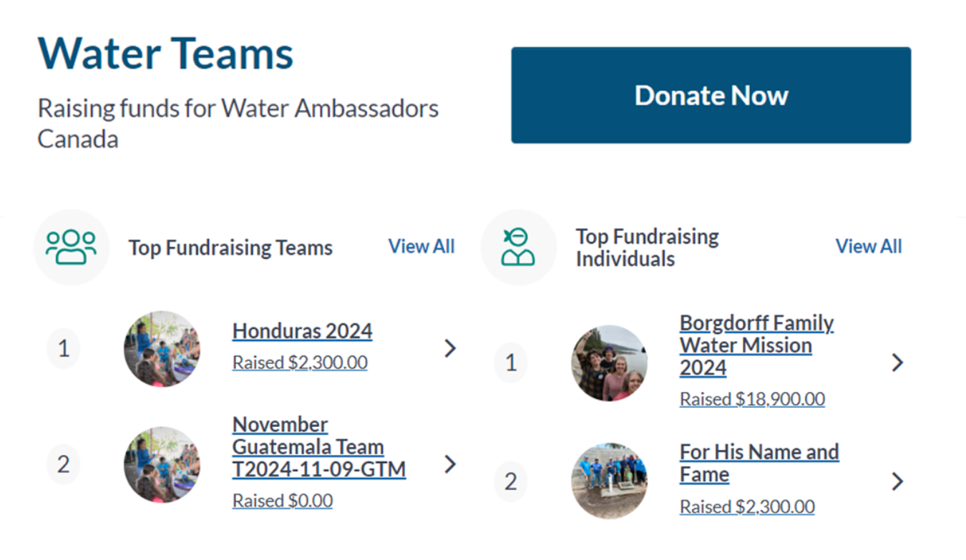Click the Borgdorff Family profile photo
This screenshot has width=966, height=560.
[x=609, y=363]
